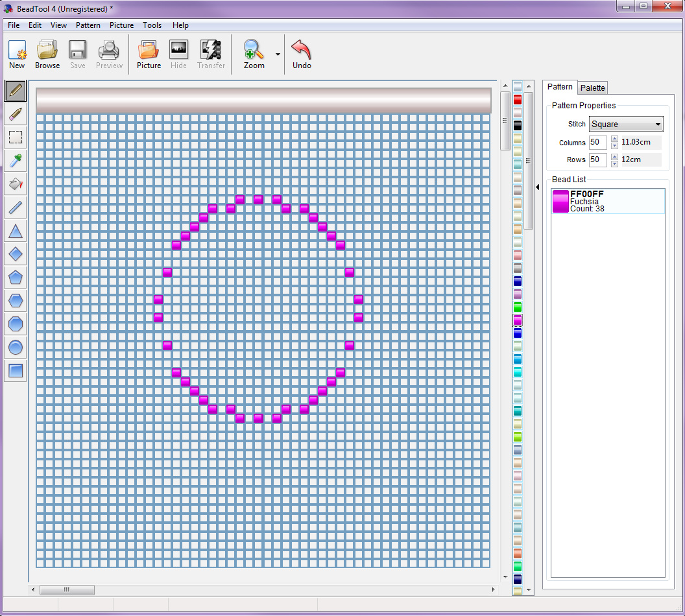Pick the cyan palette bead color

click(x=517, y=372)
